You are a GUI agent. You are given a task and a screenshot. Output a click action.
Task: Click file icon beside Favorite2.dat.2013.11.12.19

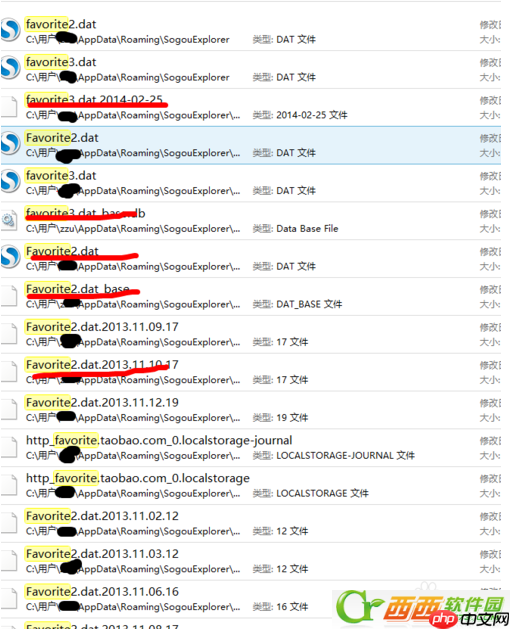pos(9,410)
